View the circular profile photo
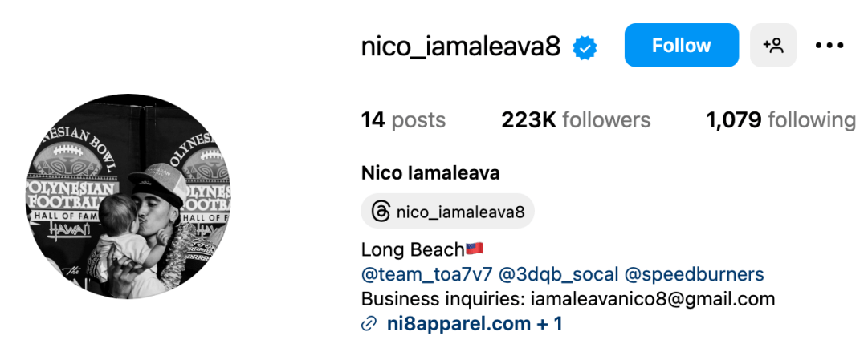Screen dimensions: 868x352 pos(129,196)
